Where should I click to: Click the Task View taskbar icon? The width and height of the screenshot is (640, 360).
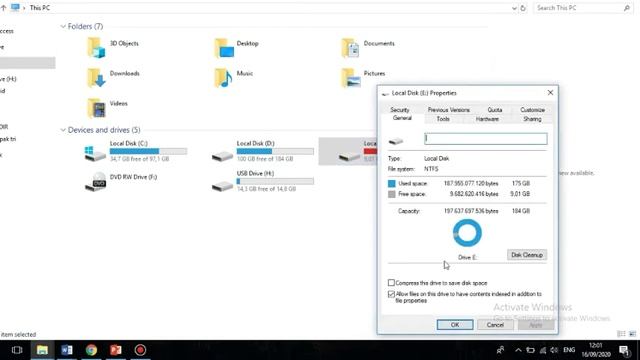pyautogui.click(x=17, y=350)
